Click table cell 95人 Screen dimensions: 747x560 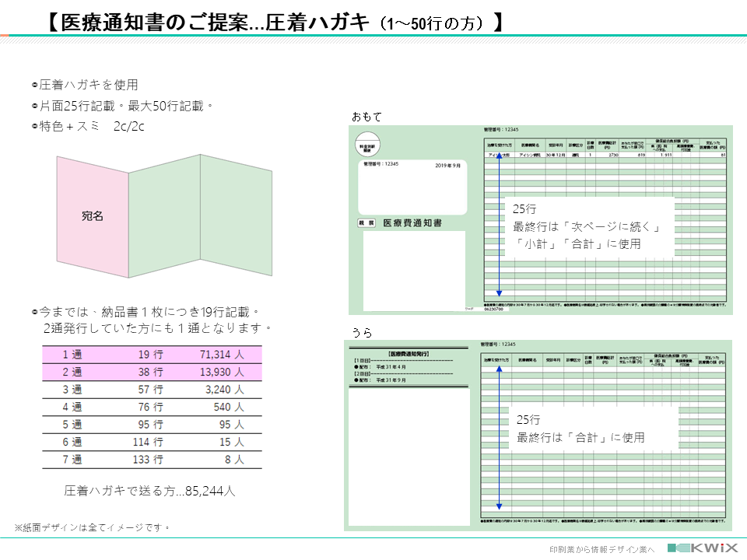pyautogui.click(x=232, y=425)
